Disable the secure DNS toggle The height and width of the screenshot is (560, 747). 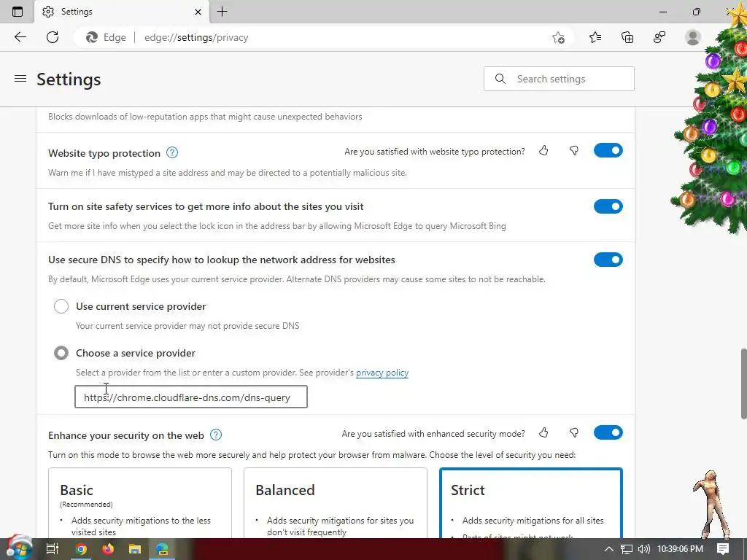(608, 260)
